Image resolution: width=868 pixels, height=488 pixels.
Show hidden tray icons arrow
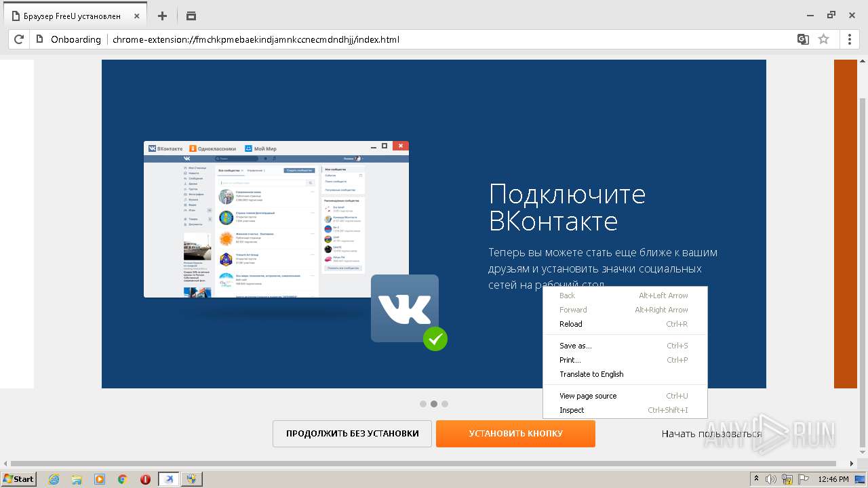[756, 479]
